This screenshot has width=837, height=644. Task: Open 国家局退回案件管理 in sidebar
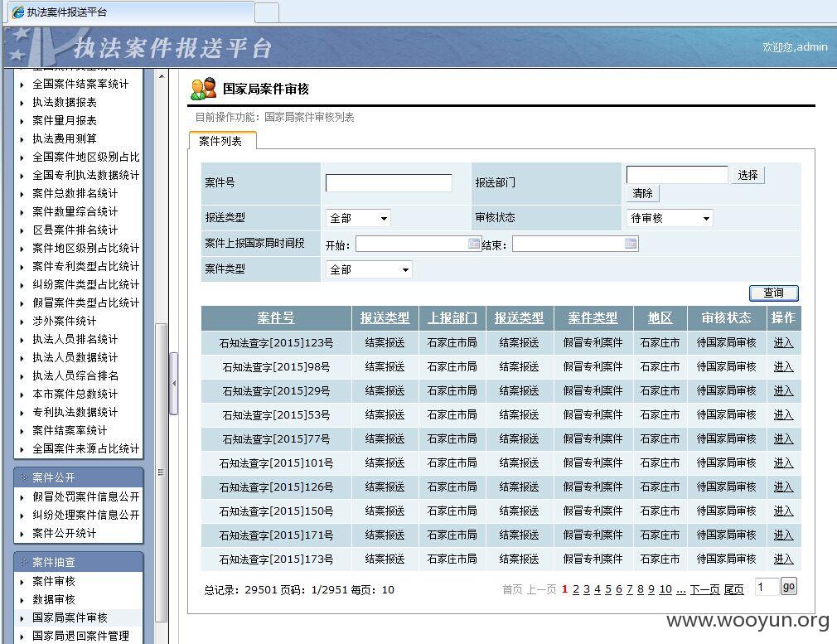[x=80, y=636]
